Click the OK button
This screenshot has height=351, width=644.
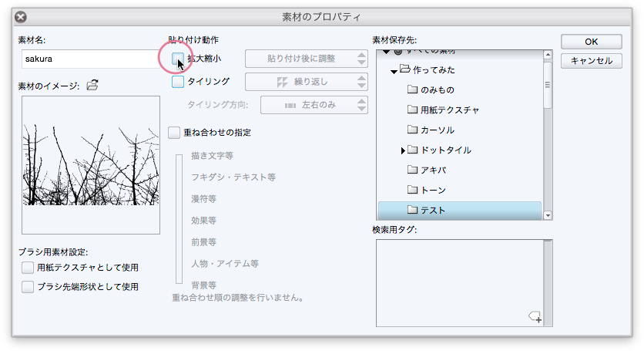(592, 42)
